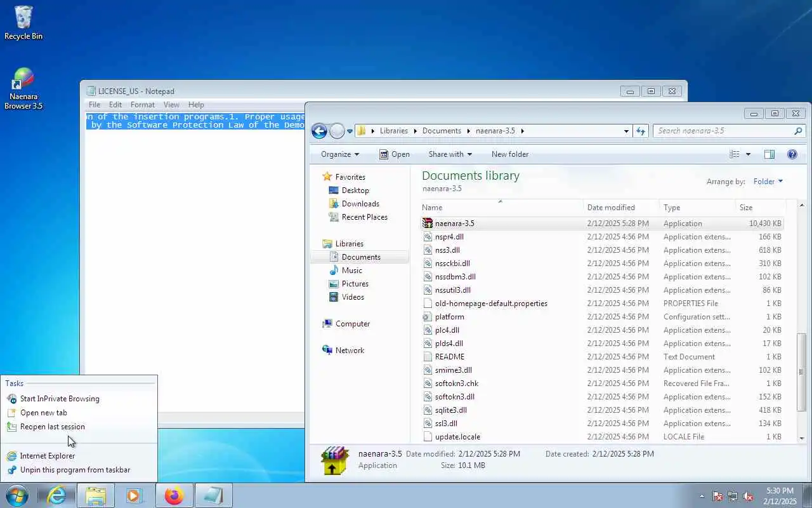The height and width of the screenshot is (508, 812).
Task: Open Notepad Help menu
Action: coord(196,105)
